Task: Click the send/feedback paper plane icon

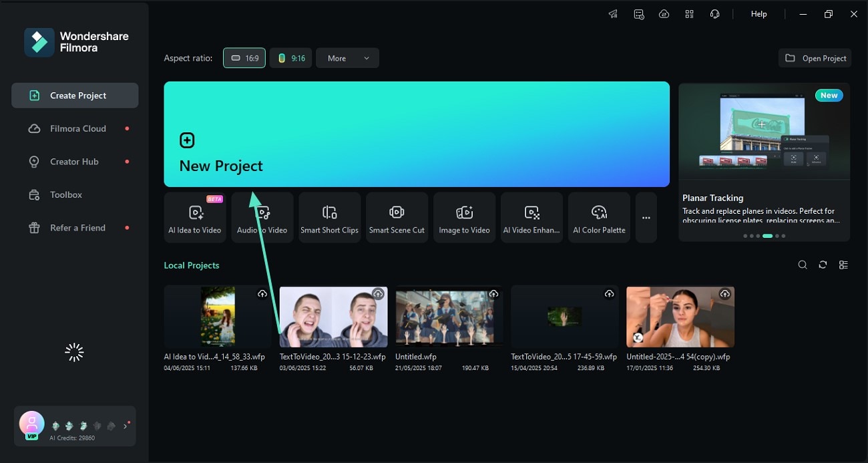Action: [x=613, y=14]
